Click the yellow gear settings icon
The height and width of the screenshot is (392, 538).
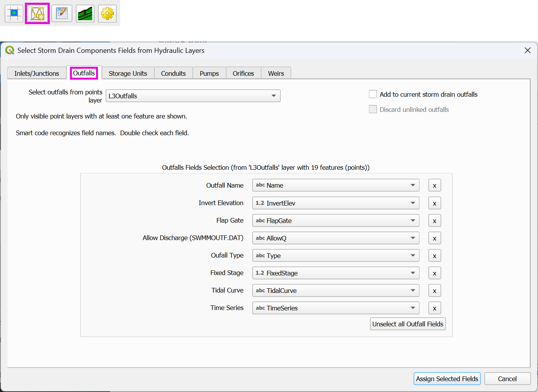click(x=107, y=14)
